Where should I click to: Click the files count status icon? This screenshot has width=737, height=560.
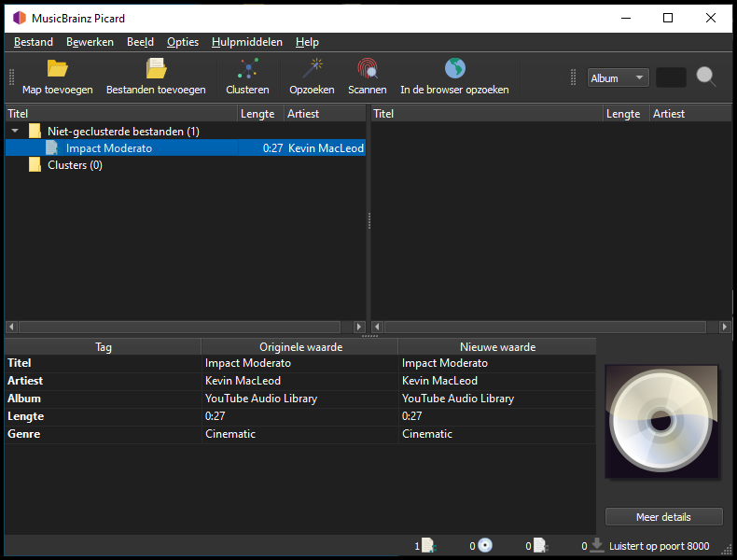(x=428, y=546)
